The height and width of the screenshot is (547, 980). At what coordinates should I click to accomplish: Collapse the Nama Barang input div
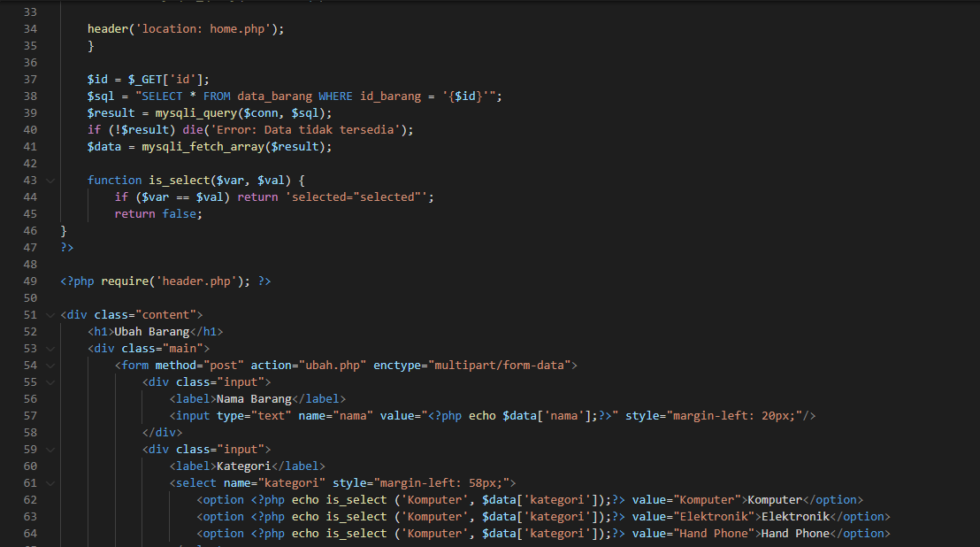(50, 381)
